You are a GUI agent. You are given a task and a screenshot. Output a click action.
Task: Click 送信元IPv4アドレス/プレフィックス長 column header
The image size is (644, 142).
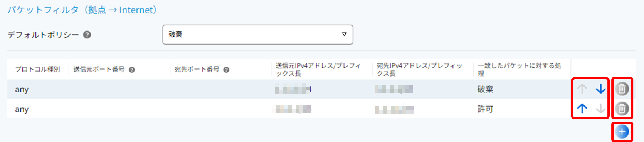(x=318, y=69)
